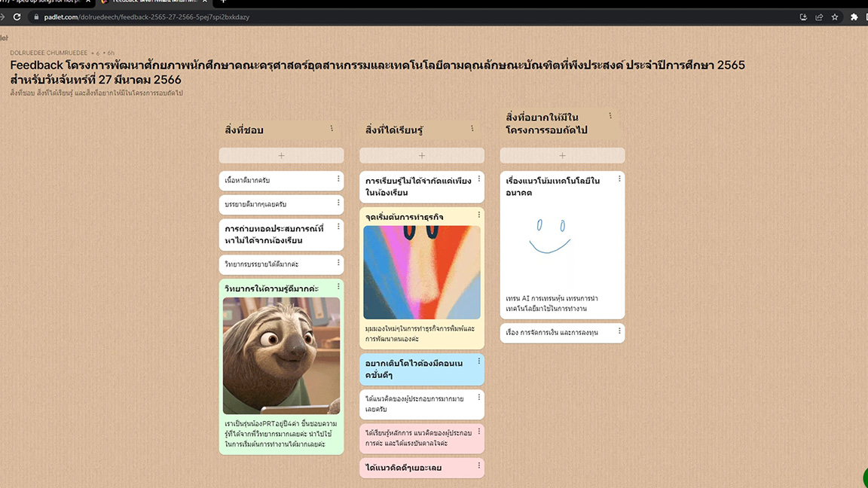Click the board description 'สิ่งที่ชอบ สิ่งที่ได้เรียนรู้...' under the title
868x488 pixels.
coord(96,93)
